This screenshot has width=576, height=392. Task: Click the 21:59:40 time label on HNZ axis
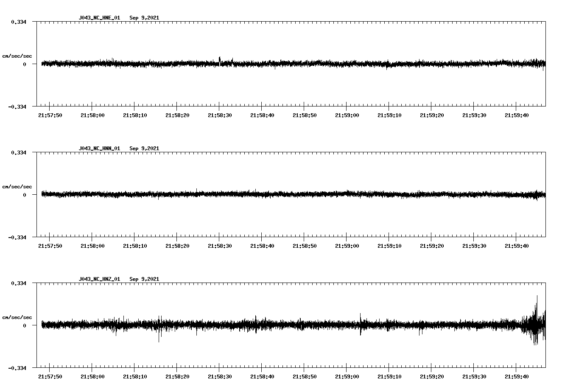coord(517,377)
